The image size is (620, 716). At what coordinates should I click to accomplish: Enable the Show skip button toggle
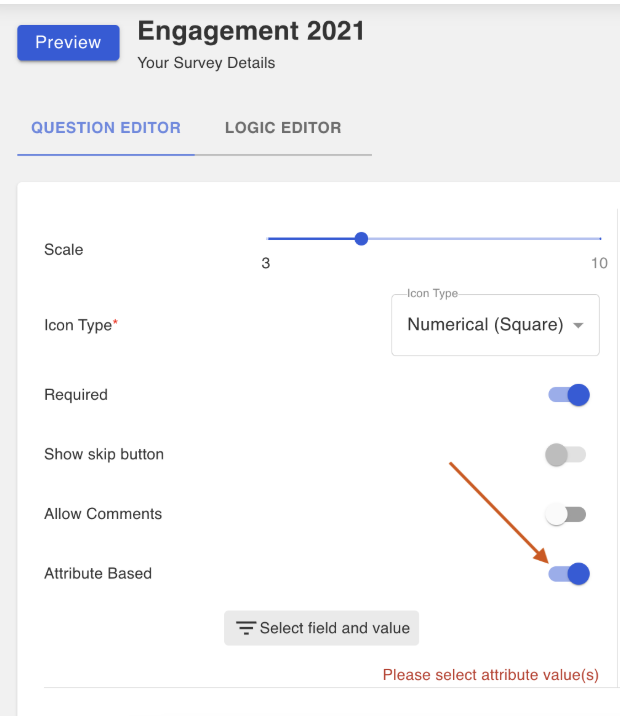(565, 454)
